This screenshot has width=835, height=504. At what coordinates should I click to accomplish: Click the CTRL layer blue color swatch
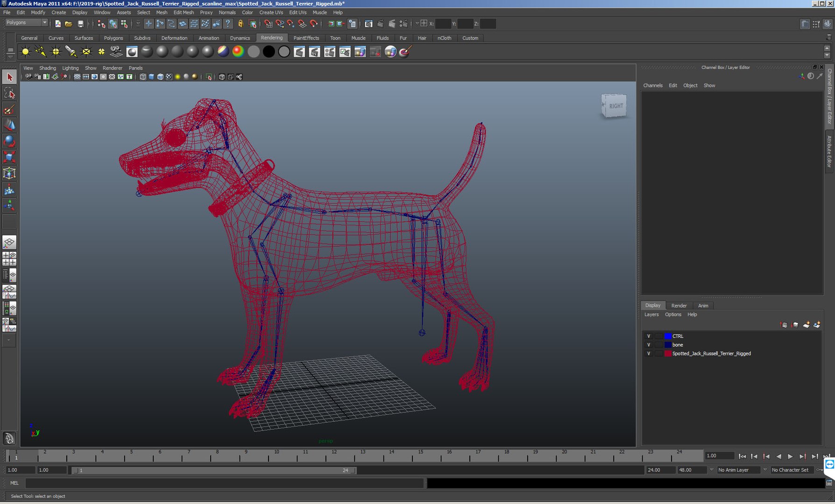pyautogui.click(x=668, y=336)
